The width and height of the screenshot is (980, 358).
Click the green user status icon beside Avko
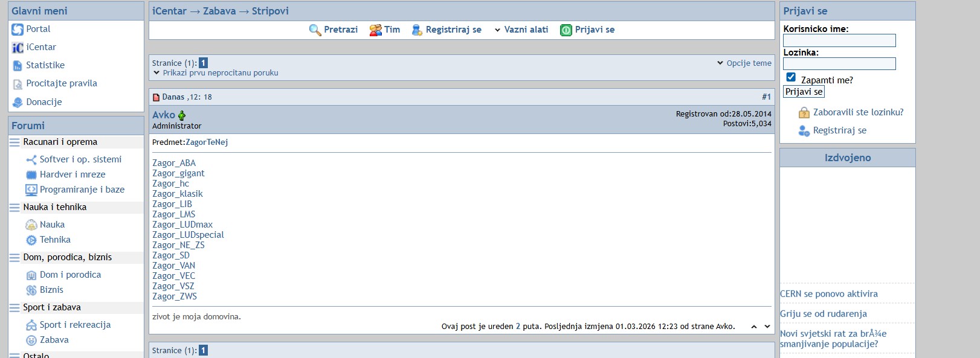182,115
